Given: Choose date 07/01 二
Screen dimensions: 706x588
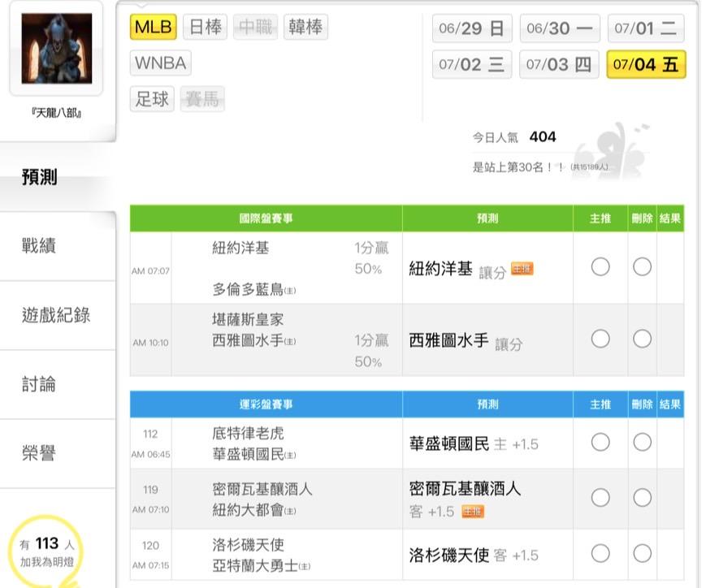Looking at the screenshot, I should pos(646,28).
